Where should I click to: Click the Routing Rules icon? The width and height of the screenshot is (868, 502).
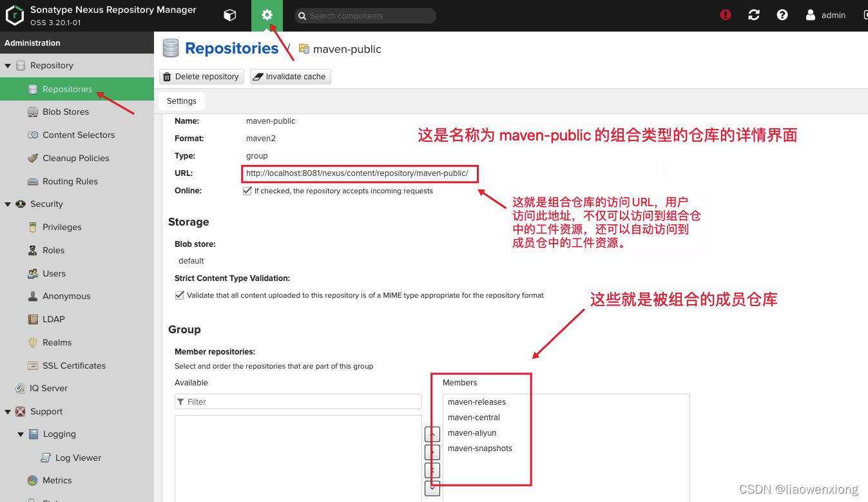coord(33,182)
